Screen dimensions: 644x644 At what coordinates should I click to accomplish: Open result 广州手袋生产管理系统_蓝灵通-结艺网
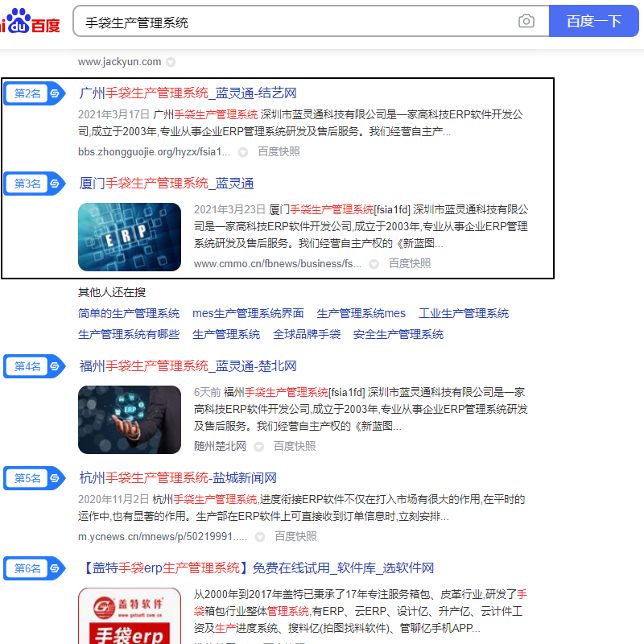coord(188,93)
